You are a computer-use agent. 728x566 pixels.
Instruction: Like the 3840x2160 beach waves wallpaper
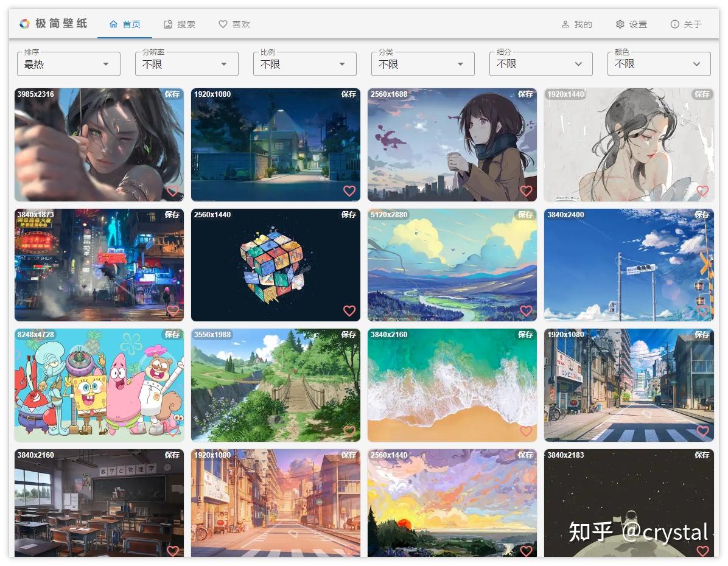pos(526,431)
